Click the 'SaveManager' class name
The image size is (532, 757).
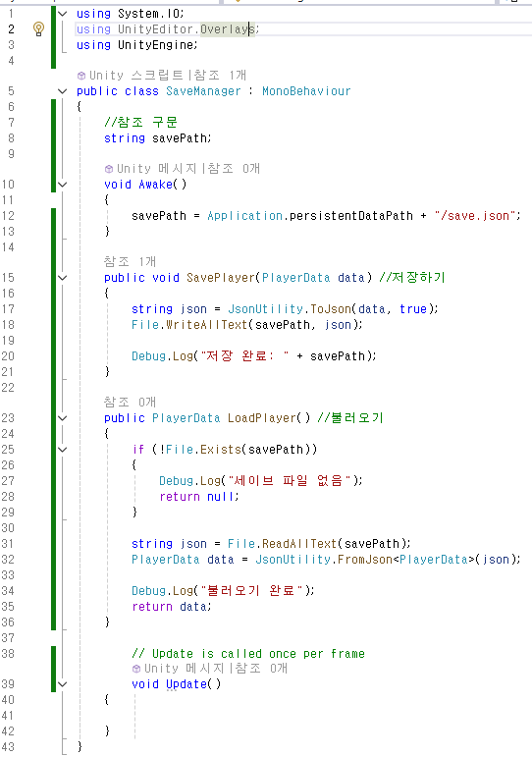pyautogui.click(x=203, y=90)
